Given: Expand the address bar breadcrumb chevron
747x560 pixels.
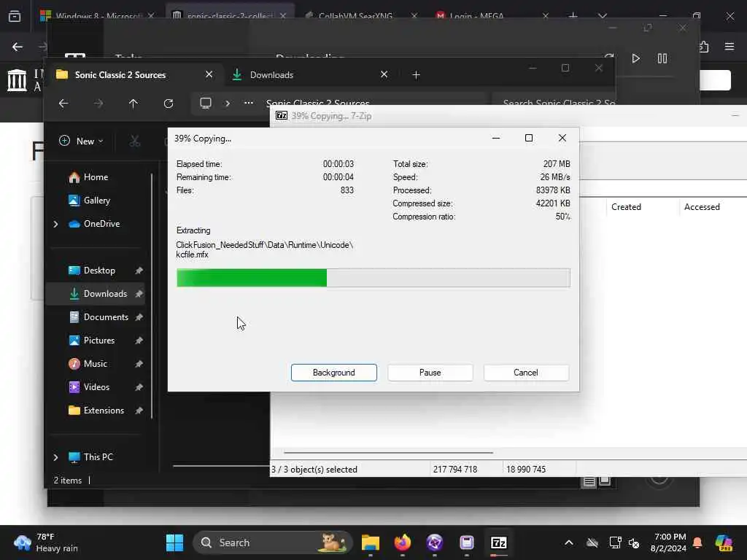Looking at the screenshot, I should tap(228, 104).
